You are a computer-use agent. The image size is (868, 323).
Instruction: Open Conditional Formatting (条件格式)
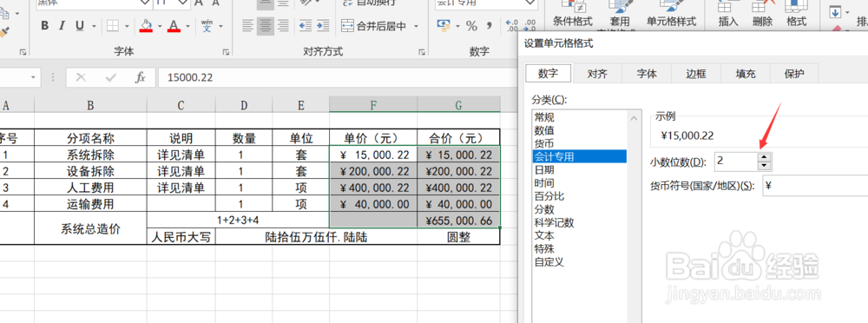pyautogui.click(x=572, y=15)
